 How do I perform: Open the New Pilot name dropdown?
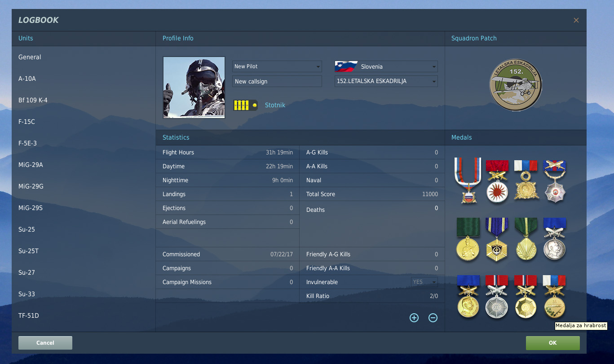pos(277,66)
